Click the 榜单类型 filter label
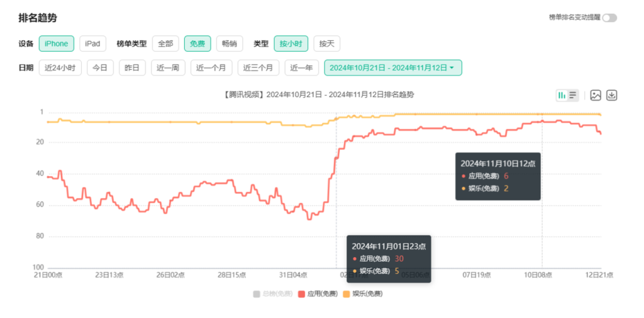The height and width of the screenshot is (318, 644). (x=131, y=44)
